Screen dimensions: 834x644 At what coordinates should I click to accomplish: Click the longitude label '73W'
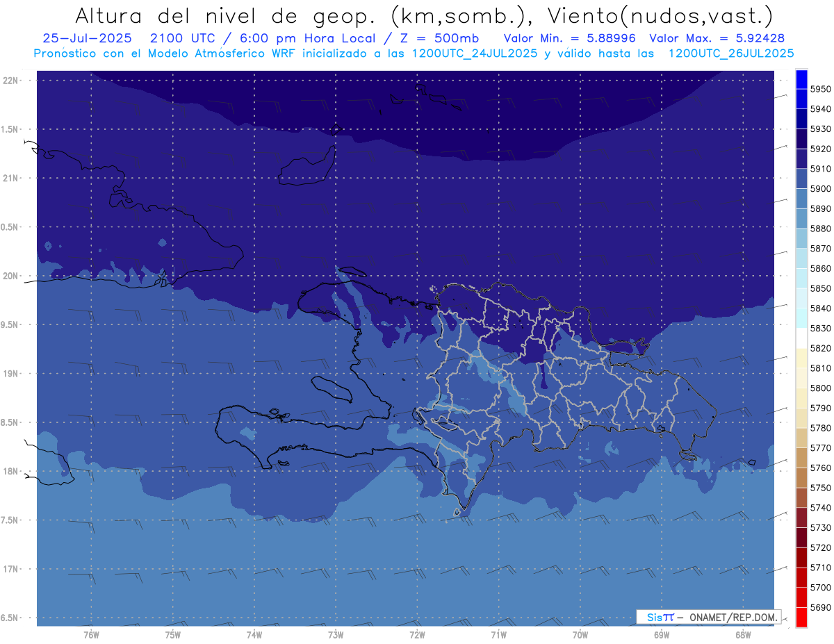[336, 634]
